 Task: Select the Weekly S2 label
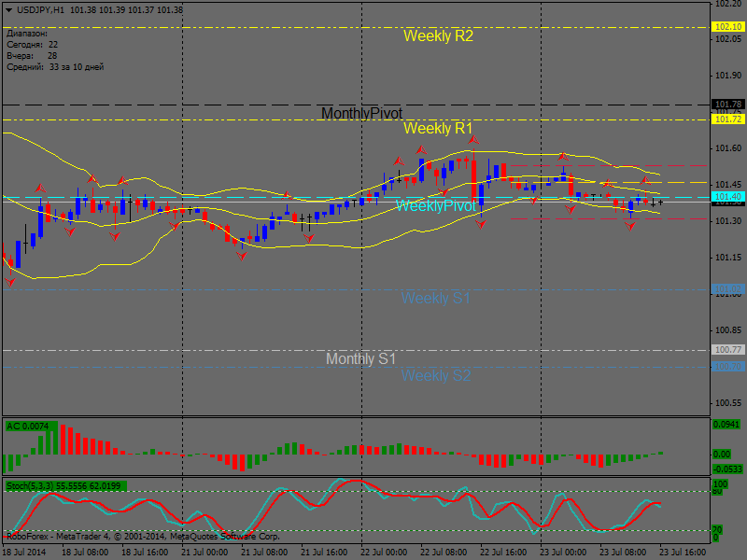pyautogui.click(x=436, y=375)
